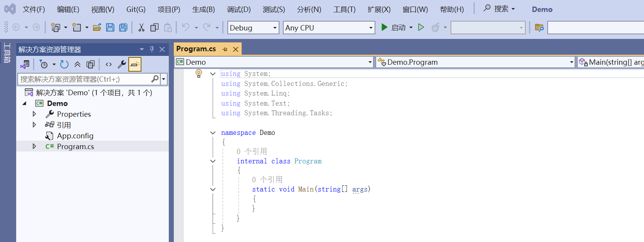The width and height of the screenshot is (644, 242).
Task: Click the Undo arrow icon
Action: (186, 27)
